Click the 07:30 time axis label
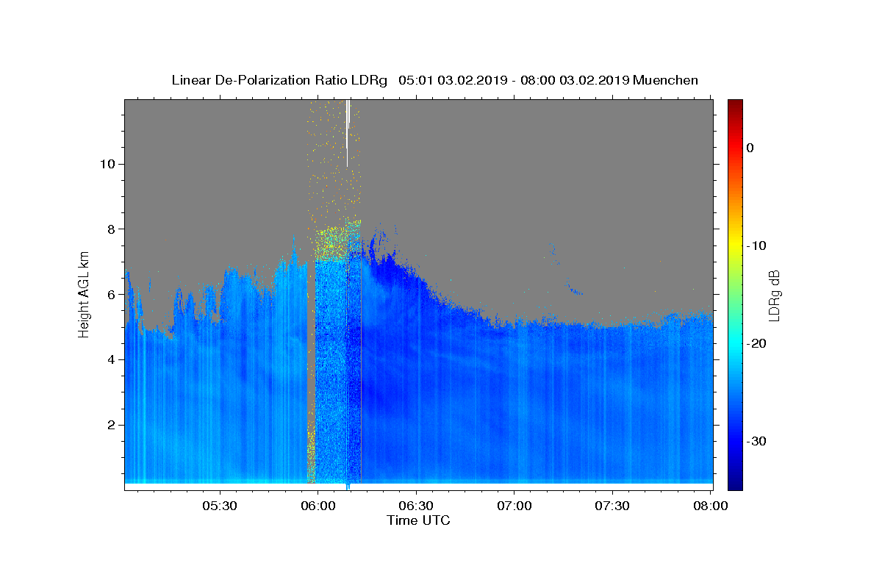The width and height of the screenshot is (882, 588). pyautogui.click(x=613, y=506)
